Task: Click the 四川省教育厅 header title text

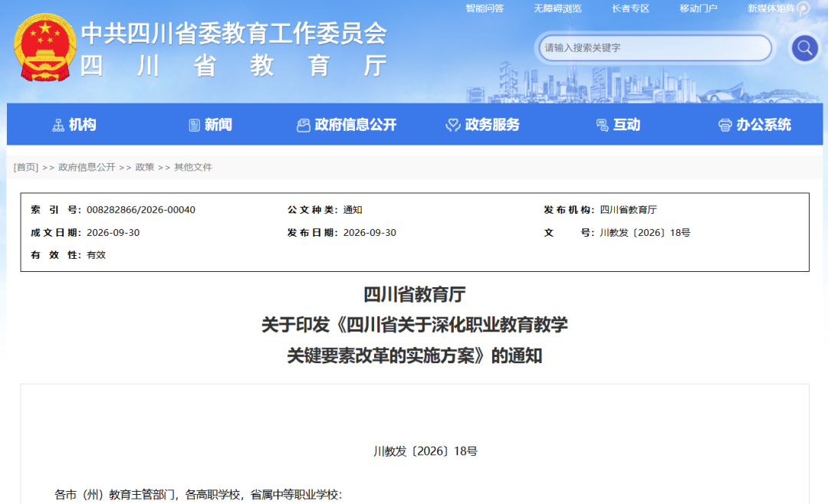Action: click(234, 66)
